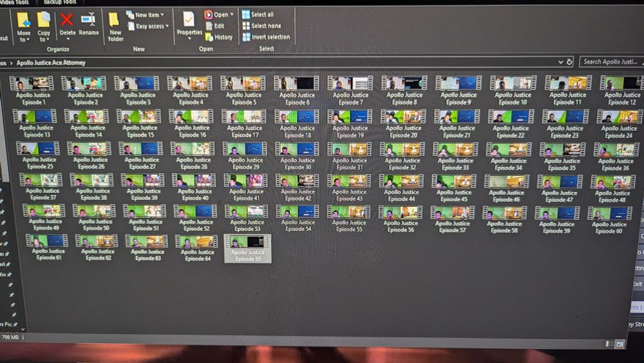Select the Apollo Justice Episode 61 video
This screenshot has height=363, width=644.
tap(47, 247)
